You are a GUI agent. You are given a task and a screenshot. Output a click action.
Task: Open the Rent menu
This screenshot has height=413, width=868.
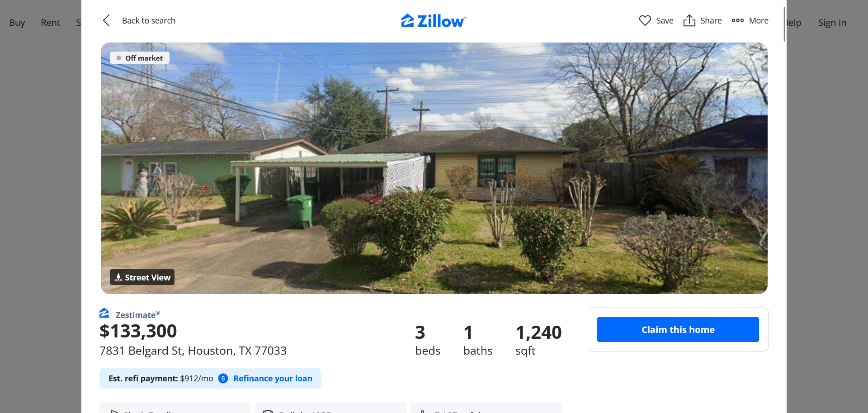50,22
